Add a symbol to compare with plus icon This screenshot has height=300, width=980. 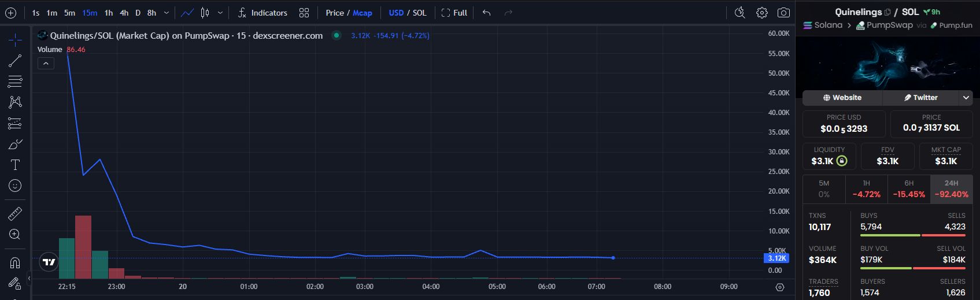click(x=10, y=13)
